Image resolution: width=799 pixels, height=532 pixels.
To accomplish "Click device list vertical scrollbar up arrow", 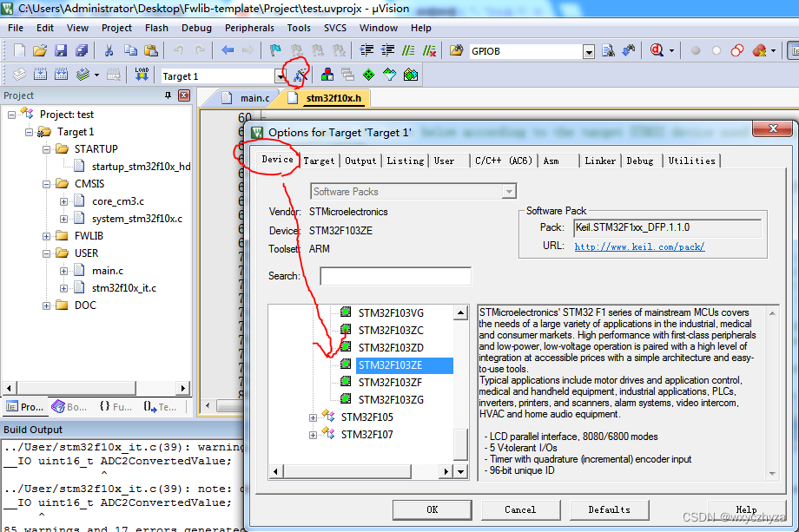I will (x=460, y=312).
